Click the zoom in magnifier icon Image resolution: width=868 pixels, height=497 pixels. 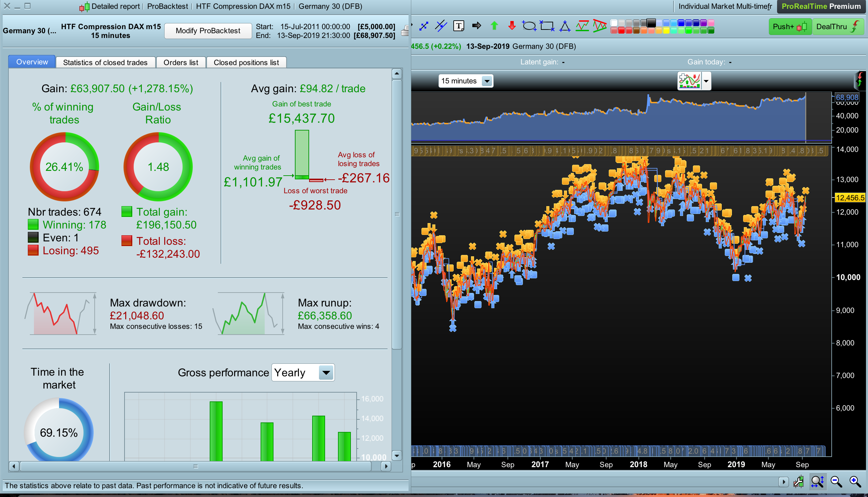point(855,482)
